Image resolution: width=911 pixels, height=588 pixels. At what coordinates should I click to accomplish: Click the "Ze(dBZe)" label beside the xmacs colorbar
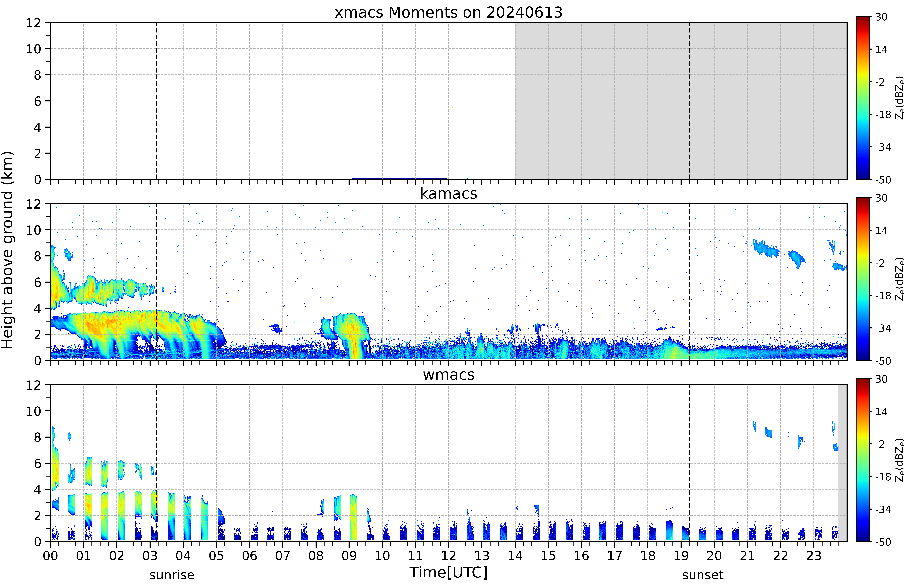pyautogui.click(x=900, y=98)
